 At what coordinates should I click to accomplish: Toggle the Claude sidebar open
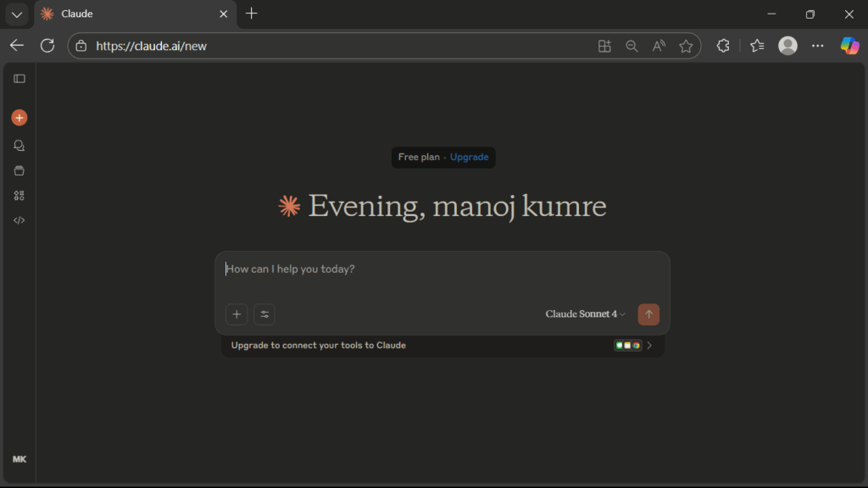[19, 79]
